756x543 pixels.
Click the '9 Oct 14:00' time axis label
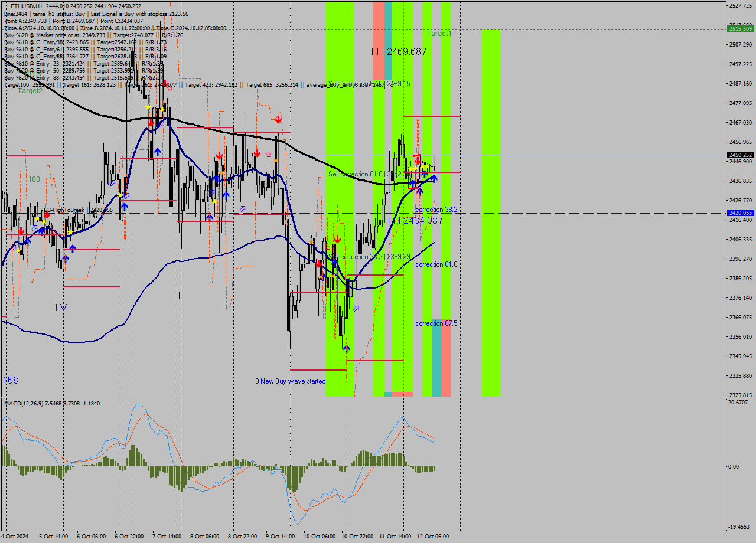click(x=280, y=537)
